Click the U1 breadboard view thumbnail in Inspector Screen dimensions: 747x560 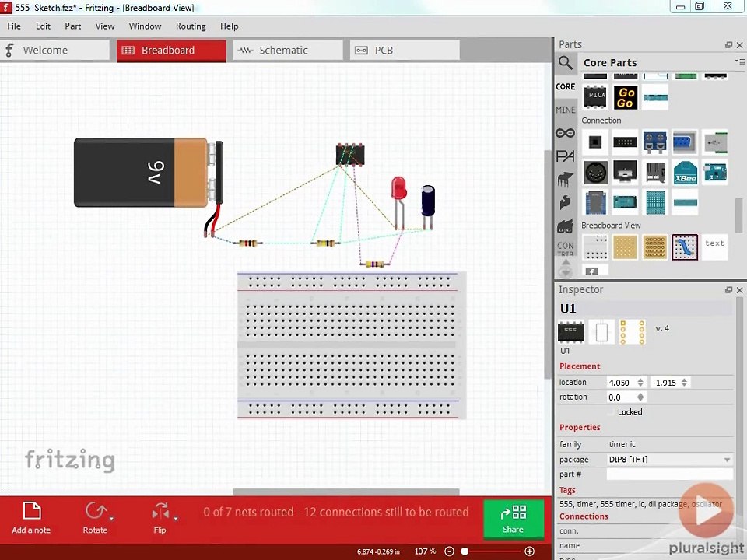coord(570,332)
